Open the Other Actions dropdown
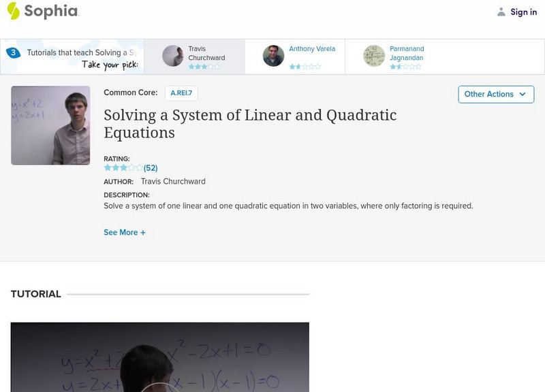 (x=495, y=94)
